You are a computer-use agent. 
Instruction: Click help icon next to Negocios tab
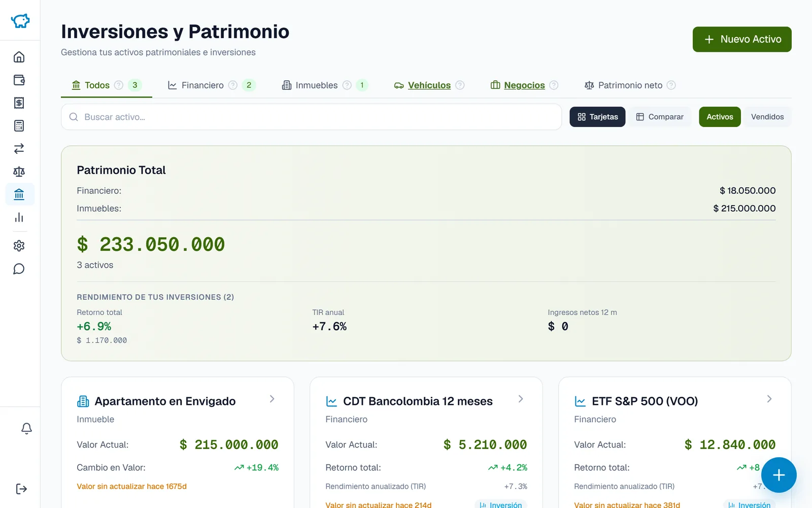point(554,85)
